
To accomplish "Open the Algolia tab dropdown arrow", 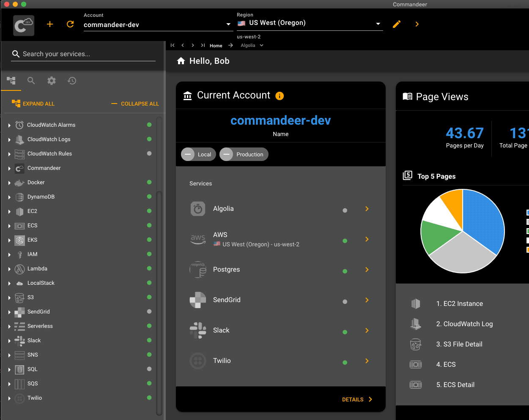I will pos(261,45).
